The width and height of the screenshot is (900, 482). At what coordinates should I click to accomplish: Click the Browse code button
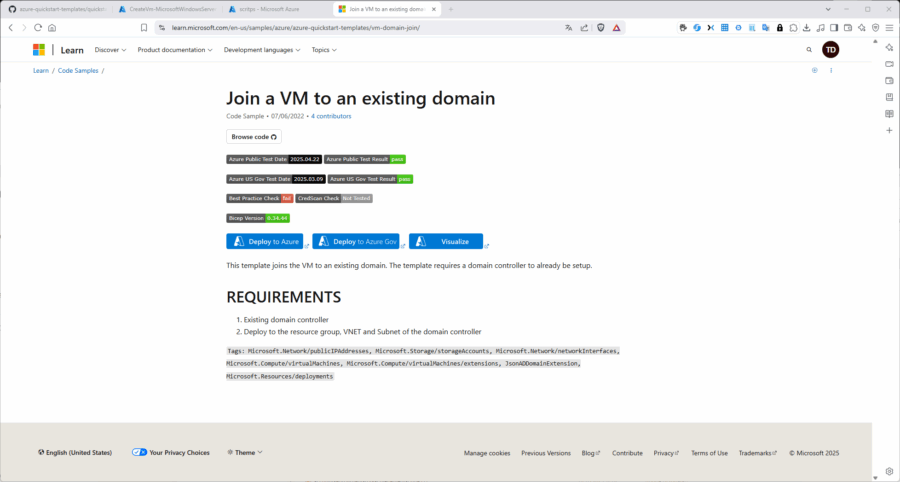click(x=254, y=137)
